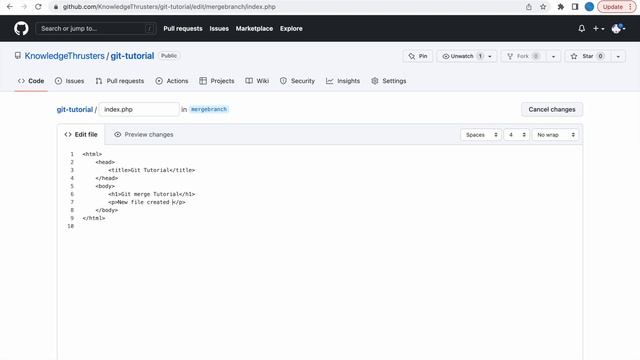Screen dimensions: 640x360
Task: Focus the GitHub search box
Action: pyautogui.click(x=96, y=29)
